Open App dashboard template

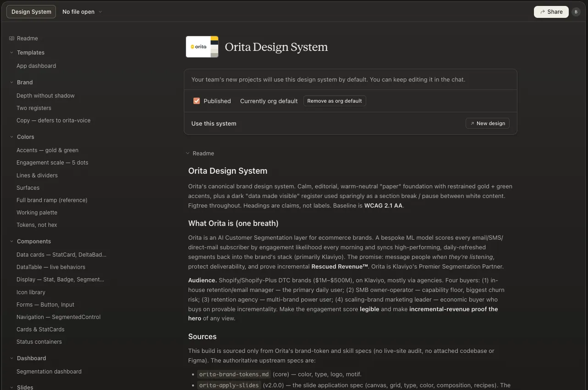(36, 66)
